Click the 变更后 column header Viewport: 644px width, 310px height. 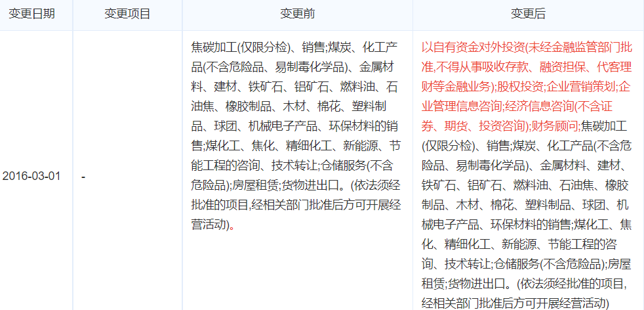pos(528,14)
